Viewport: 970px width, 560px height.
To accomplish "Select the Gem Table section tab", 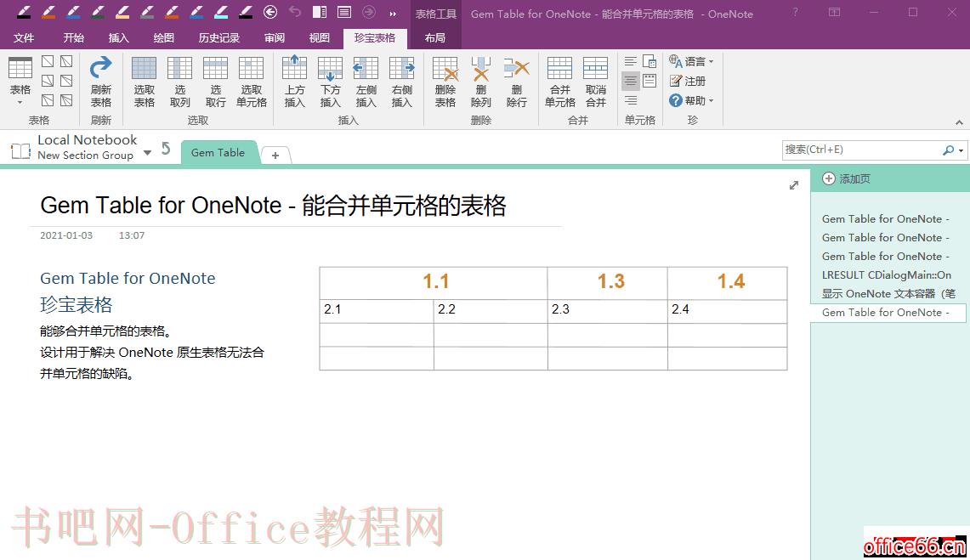I will tap(218, 153).
